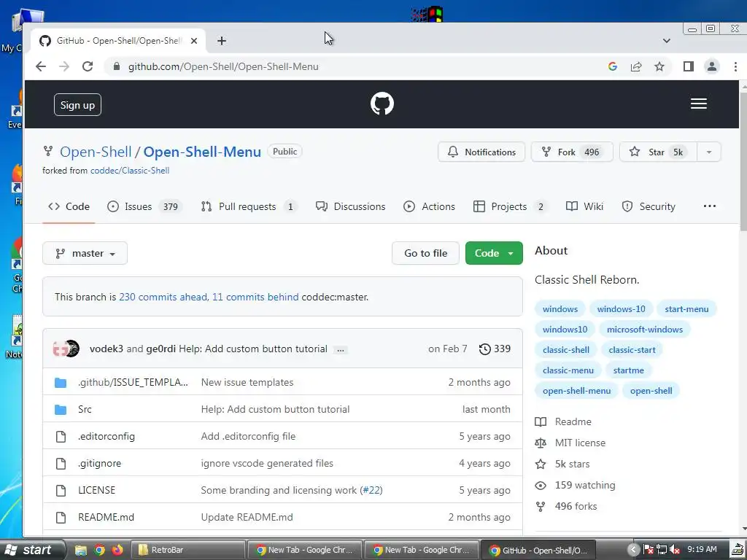Screen dimensions: 747x560
Task: Open Chrome three-dot menu
Action: 735,66
